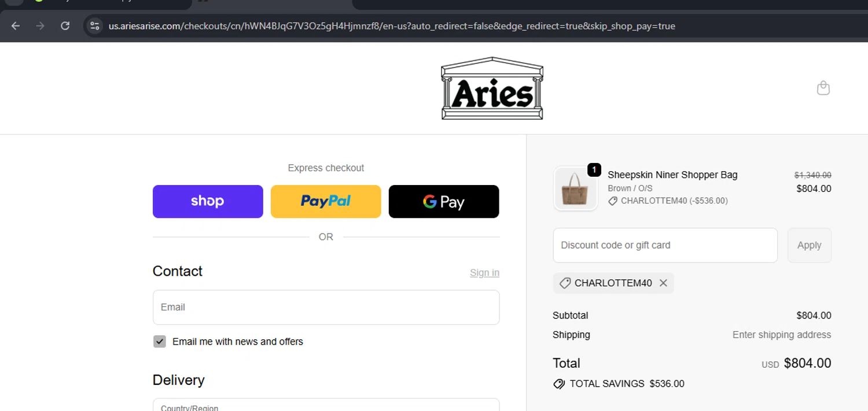The width and height of the screenshot is (868, 411).
Task: Click the CHARLOTTEM40 discount tag chip
Action: (x=613, y=283)
